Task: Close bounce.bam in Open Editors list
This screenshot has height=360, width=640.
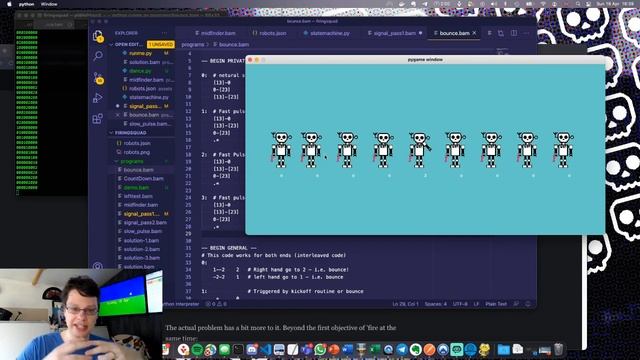Action: coord(118,115)
